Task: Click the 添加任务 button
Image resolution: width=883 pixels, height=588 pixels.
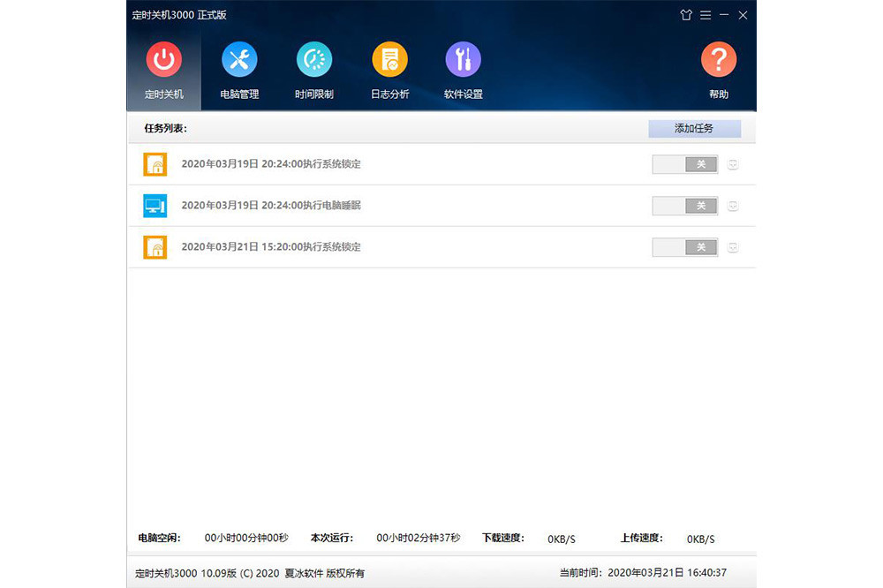Action: click(x=694, y=129)
